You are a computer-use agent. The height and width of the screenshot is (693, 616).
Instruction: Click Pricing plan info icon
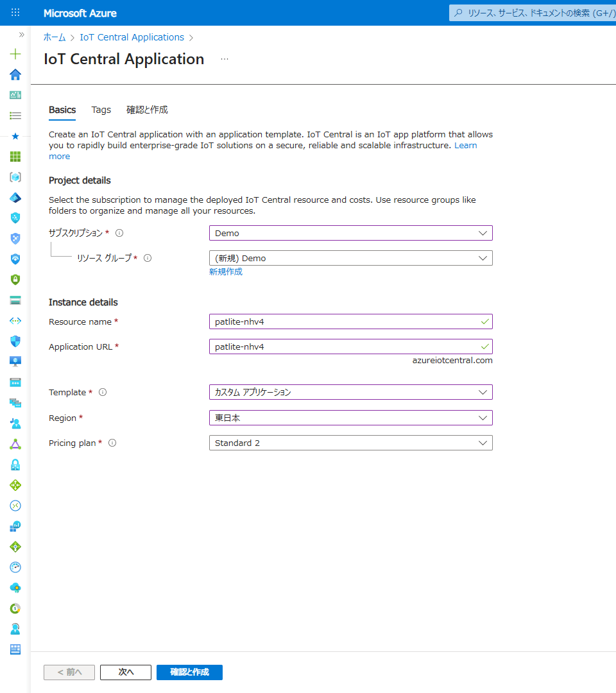click(x=112, y=443)
